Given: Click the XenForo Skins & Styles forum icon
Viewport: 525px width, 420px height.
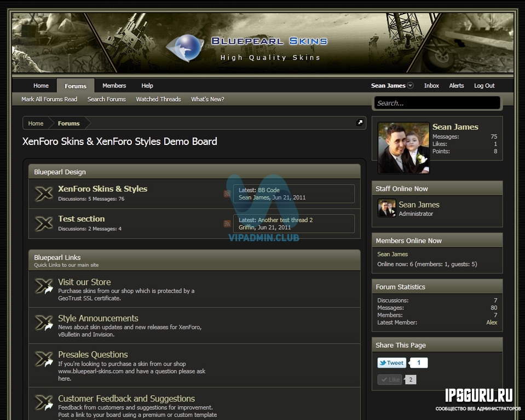Looking at the screenshot, I should 44,194.
